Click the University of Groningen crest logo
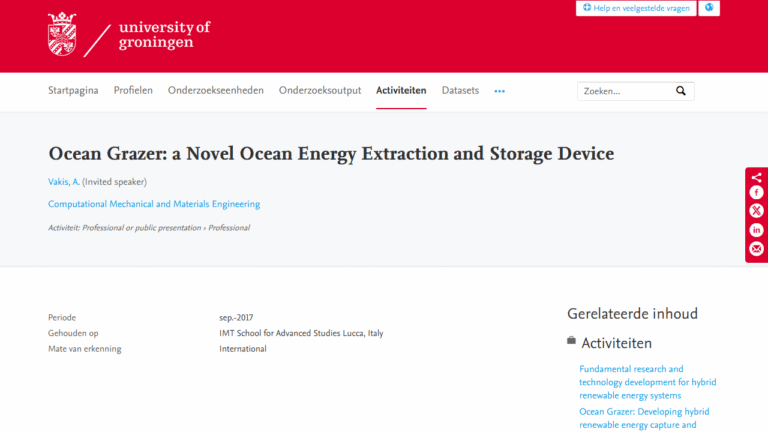Screen dimensions: 768x432 click(x=62, y=34)
